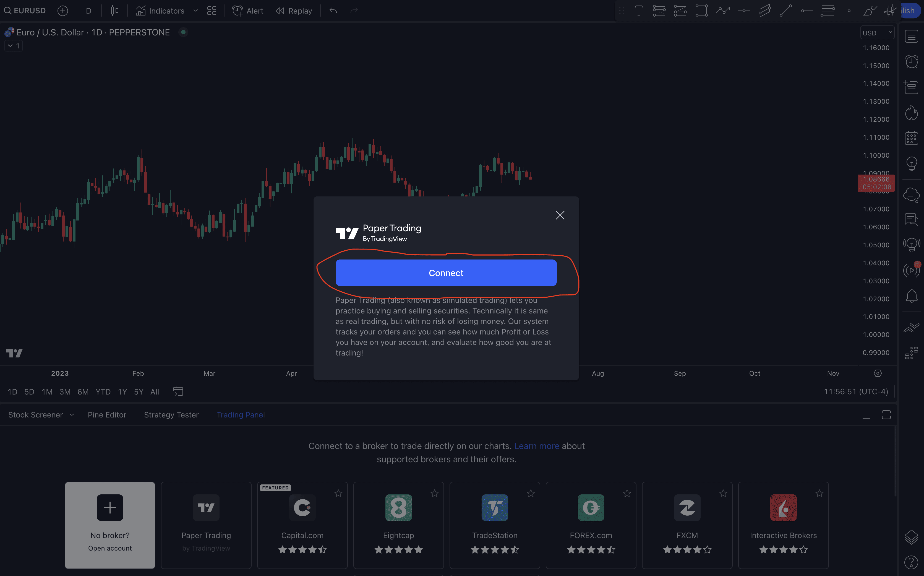Viewport: 924px width, 576px height.
Task: Open the economic calendar sidebar icon
Action: coord(911,138)
